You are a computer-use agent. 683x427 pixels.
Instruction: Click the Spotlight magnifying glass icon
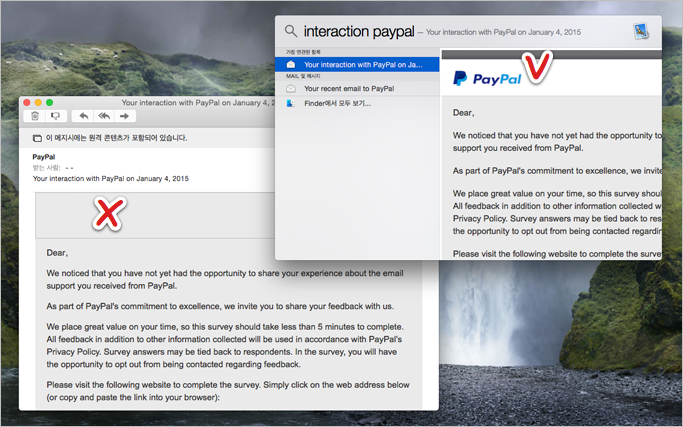[x=291, y=31]
